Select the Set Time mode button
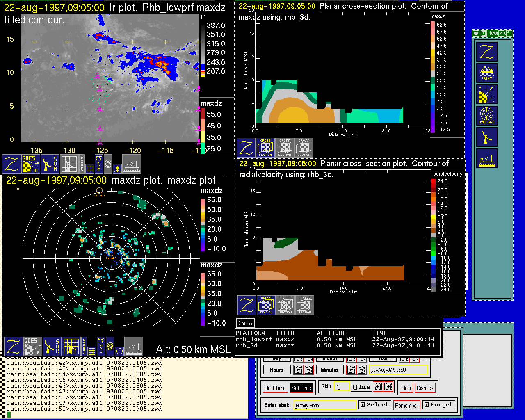525x420 pixels. coord(301,388)
